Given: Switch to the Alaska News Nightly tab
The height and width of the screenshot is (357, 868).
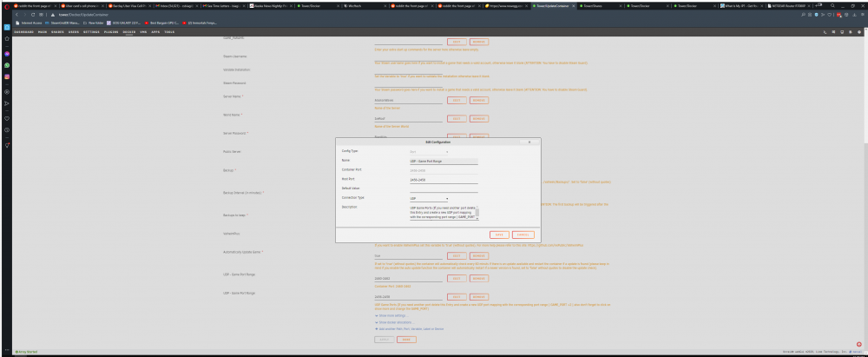Looking at the screenshot, I should 270,5.
